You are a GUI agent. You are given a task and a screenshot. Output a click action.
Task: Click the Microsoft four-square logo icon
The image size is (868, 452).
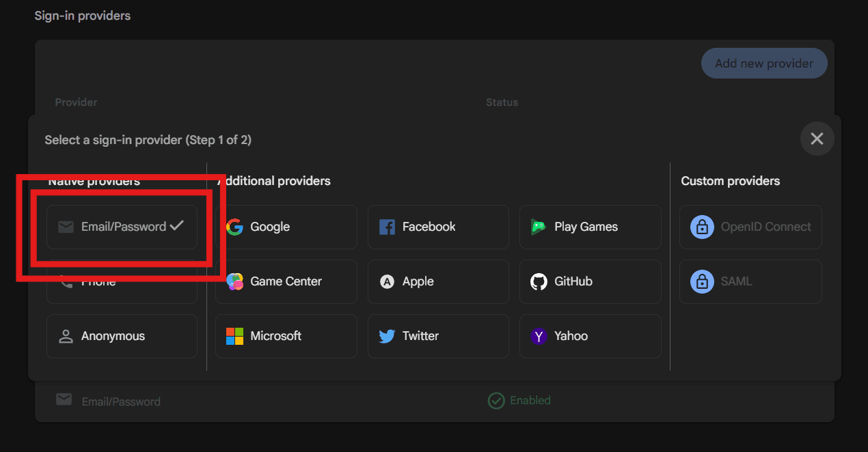pos(235,336)
